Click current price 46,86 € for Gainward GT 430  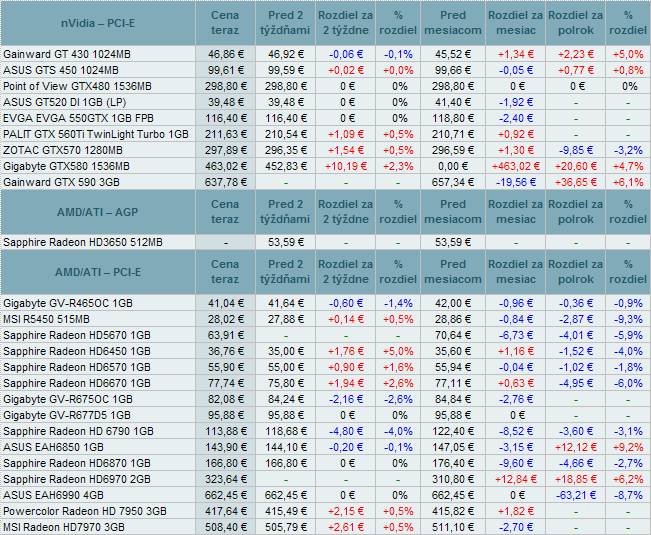tap(226, 54)
